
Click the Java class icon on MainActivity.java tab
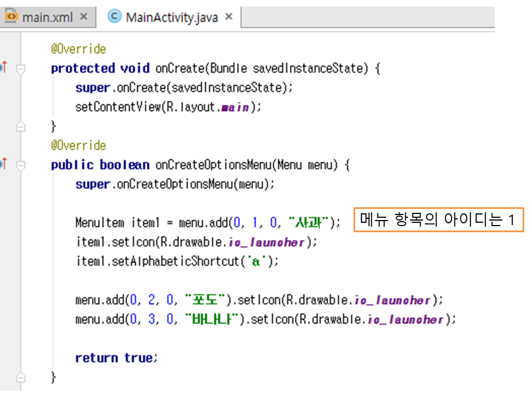115,17
